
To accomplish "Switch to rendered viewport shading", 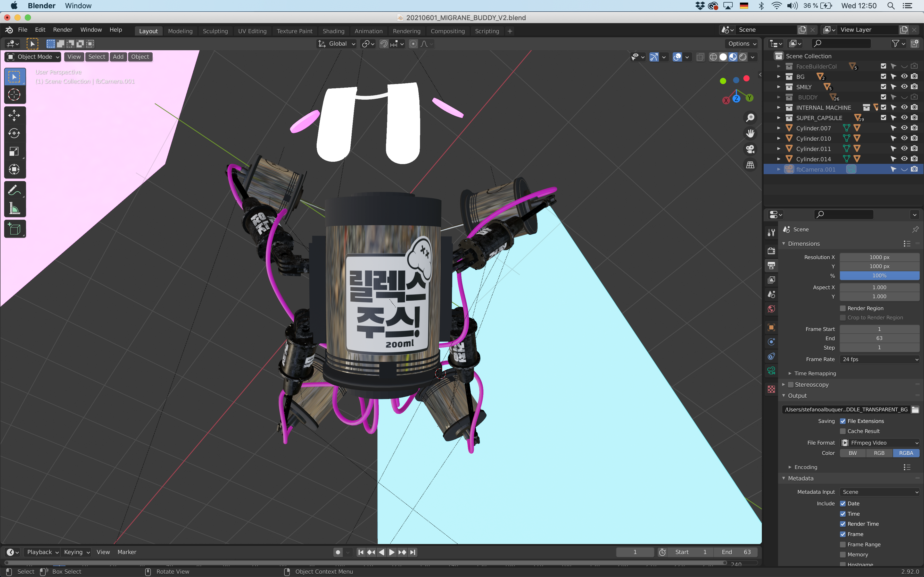I will coord(743,57).
